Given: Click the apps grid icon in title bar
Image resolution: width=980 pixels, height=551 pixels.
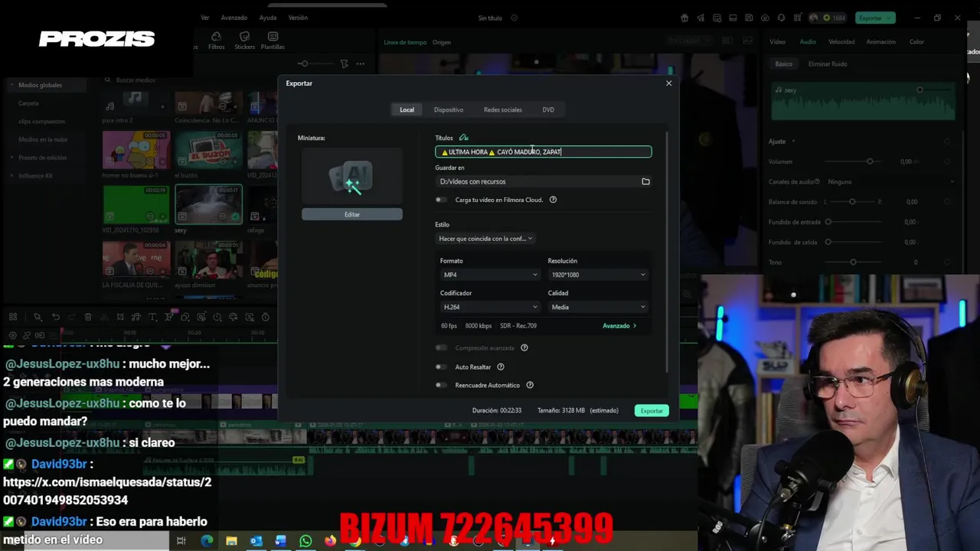Looking at the screenshot, I should point(796,18).
